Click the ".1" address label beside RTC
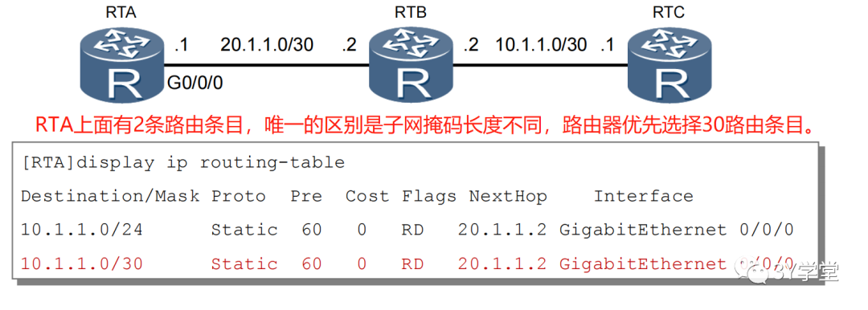Image resolution: width=868 pixels, height=310 pixels. [608, 46]
